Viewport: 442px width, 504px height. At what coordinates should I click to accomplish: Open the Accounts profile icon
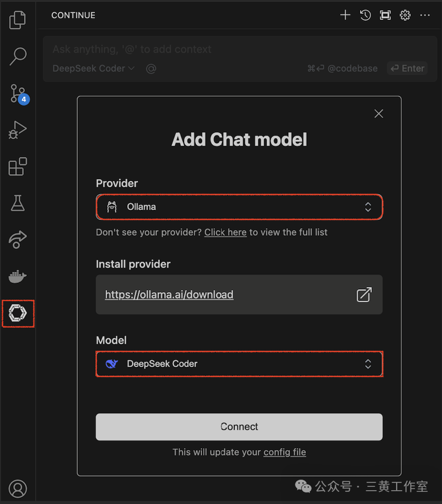(x=18, y=489)
